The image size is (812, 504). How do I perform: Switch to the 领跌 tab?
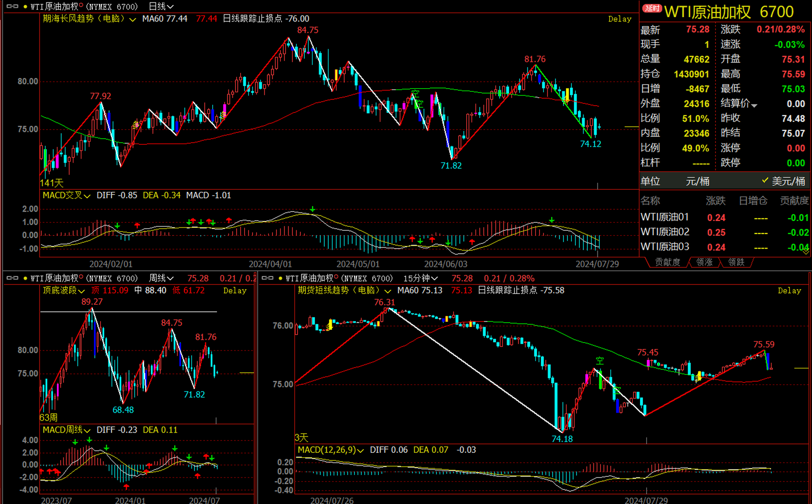736,262
